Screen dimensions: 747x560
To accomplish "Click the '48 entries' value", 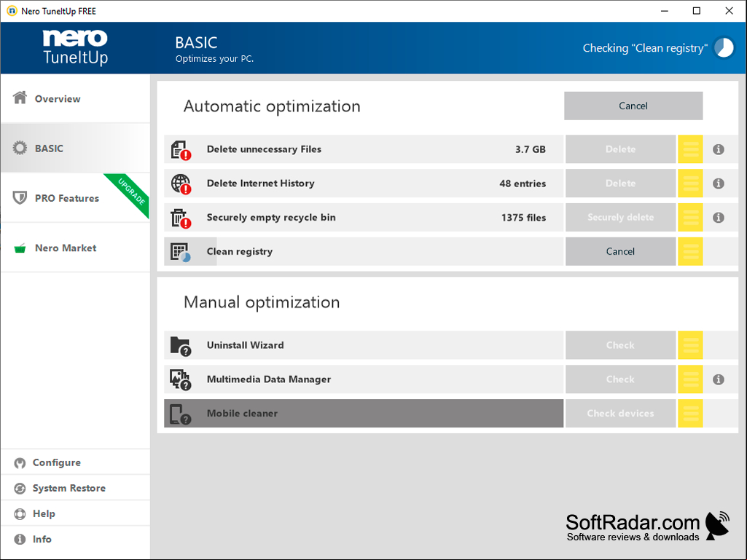I will tap(523, 184).
